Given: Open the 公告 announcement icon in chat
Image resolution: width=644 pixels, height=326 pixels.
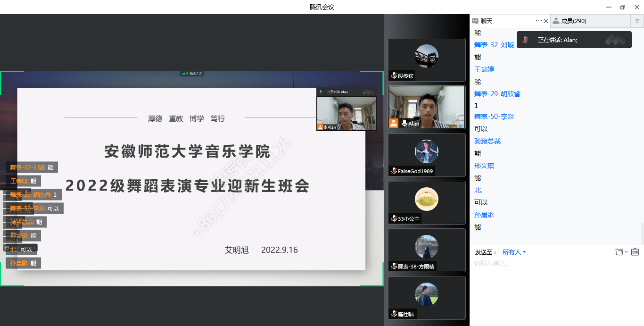Looking at the screenshot, I should click(635, 252).
